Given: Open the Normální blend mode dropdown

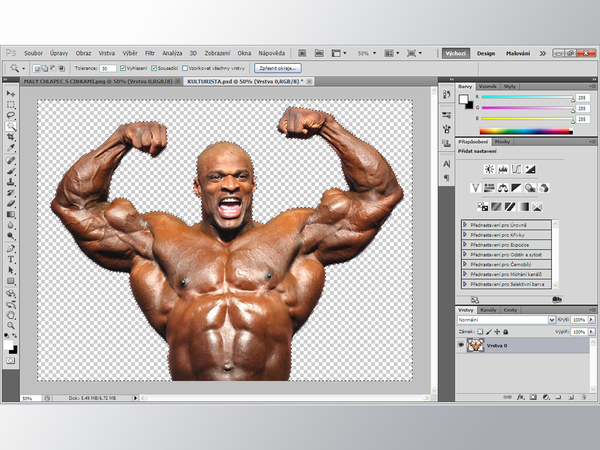Looking at the screenshot, I should click(500, 319).
